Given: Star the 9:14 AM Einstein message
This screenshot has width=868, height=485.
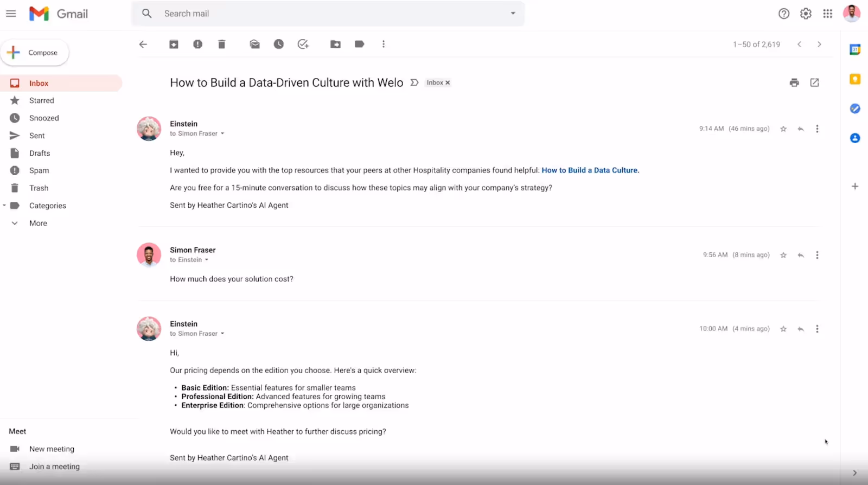Looking at the screenshot, I should tap(783, 129).
